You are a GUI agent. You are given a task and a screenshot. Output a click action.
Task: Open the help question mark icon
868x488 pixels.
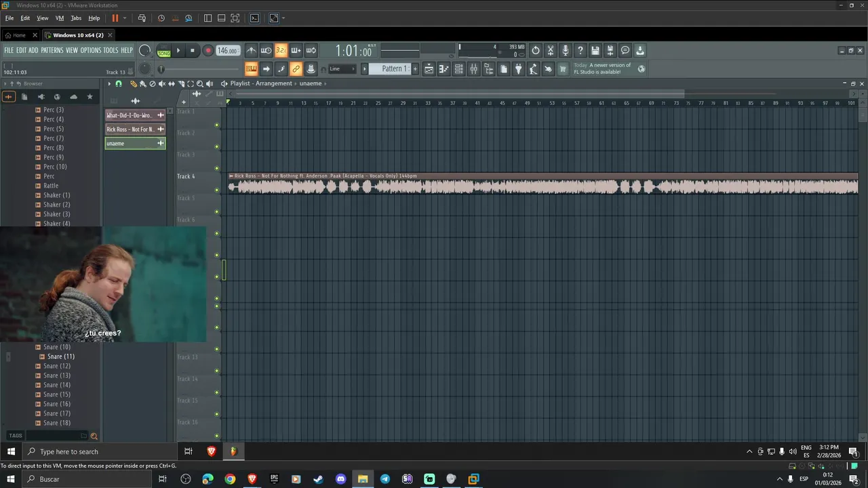(580, 50)
